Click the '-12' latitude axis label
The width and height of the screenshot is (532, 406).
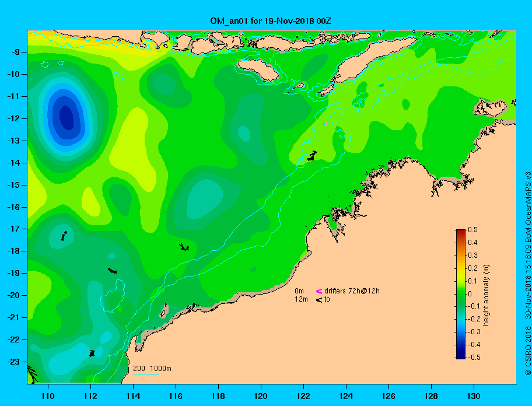point(13,119)
